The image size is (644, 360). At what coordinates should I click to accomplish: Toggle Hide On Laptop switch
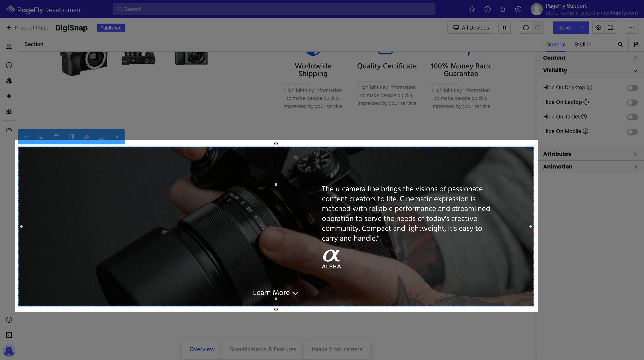(632, 103)
